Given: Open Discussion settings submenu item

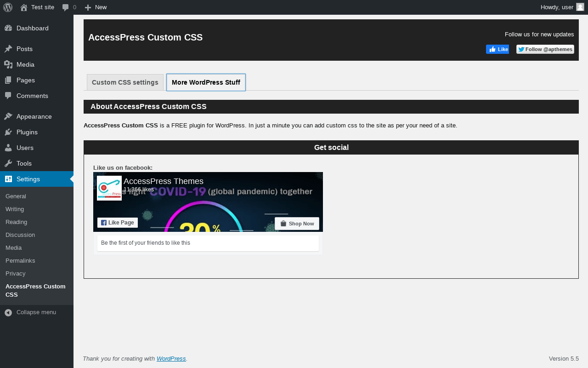Looking at the screenshot, I should (20, 235).
